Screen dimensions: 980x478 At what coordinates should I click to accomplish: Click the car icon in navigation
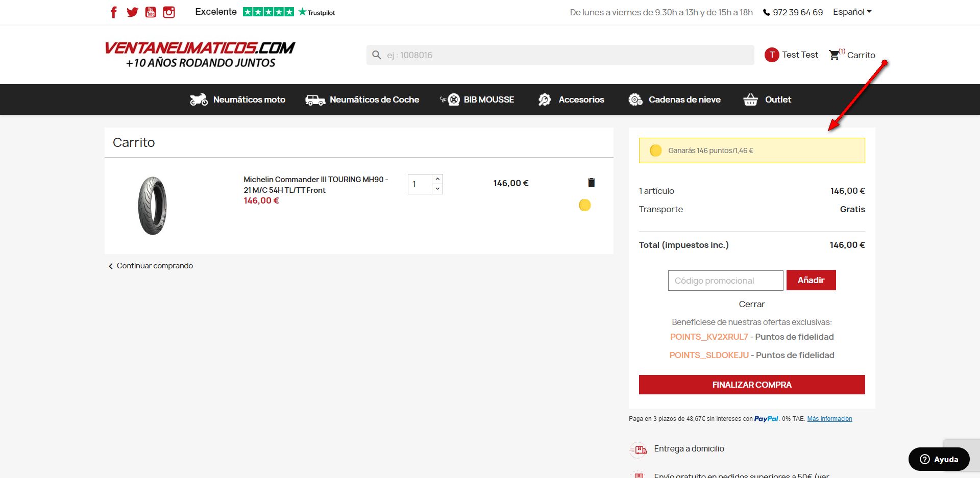click(315, 100)
